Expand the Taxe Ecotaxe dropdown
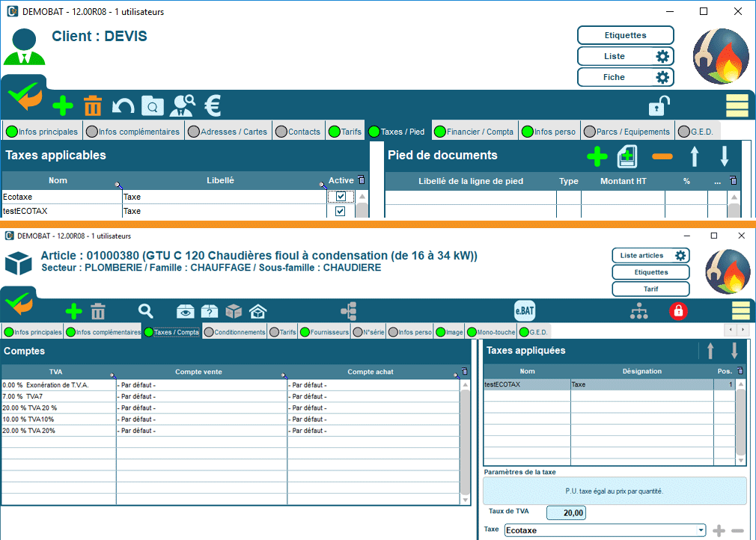 pos(701,530)
